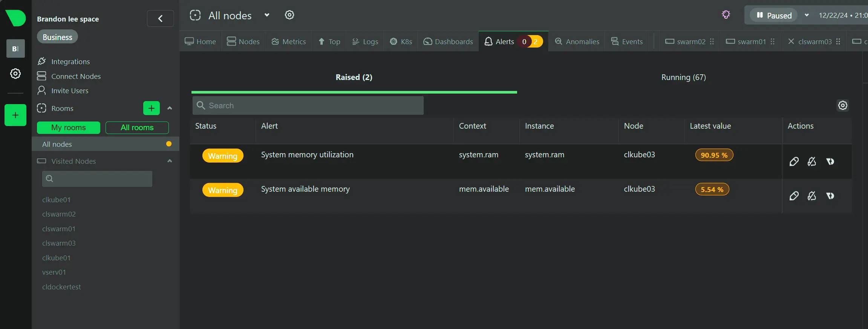Open clswarm02 in visited nodes
Viewport: 868px width, 329px height.
pyautogui.click(x=59, y=214)
